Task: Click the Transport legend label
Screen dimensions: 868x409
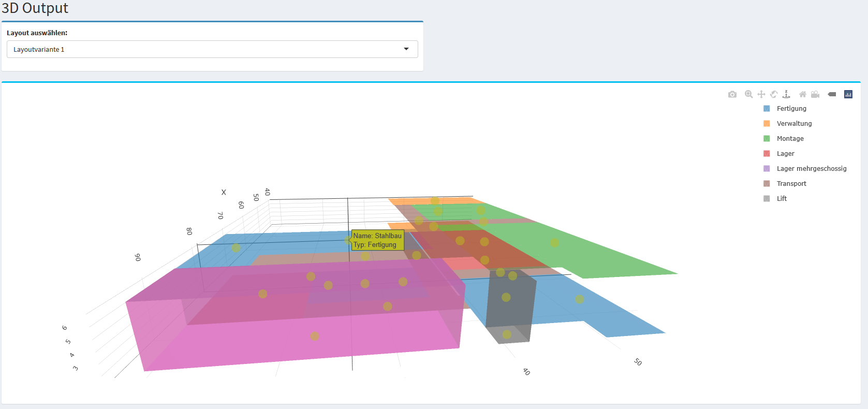Action: tap(791, 184)
